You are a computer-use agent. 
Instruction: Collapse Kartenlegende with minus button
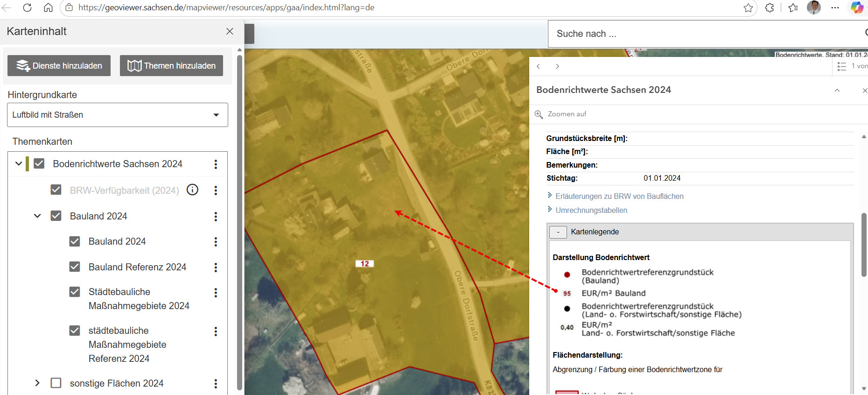558,232
